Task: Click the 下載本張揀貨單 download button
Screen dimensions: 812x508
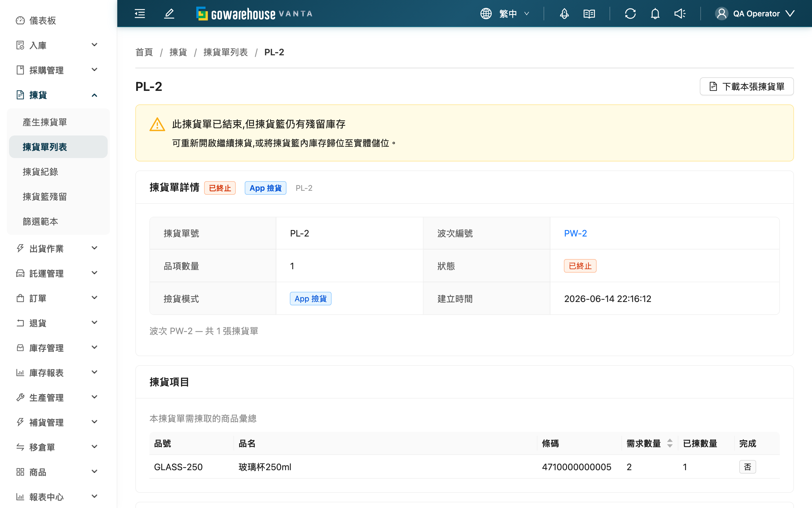Action: tap(747, 86)
